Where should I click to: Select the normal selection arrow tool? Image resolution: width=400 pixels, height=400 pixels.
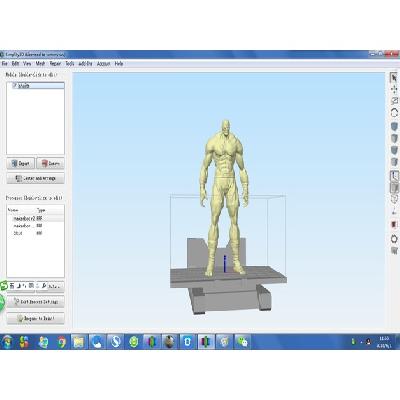(x=394, y=78)
